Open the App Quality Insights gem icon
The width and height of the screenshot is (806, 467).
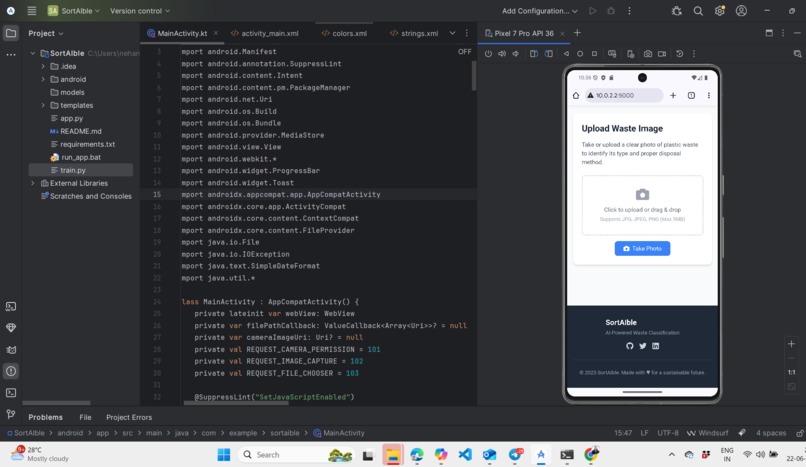11,328
